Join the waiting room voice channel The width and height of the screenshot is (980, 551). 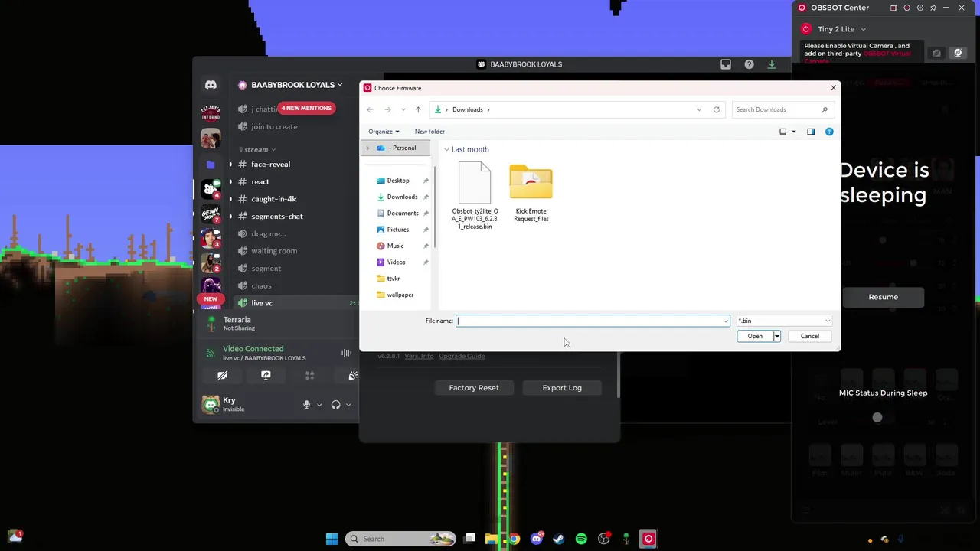click(x=273, y=251)
